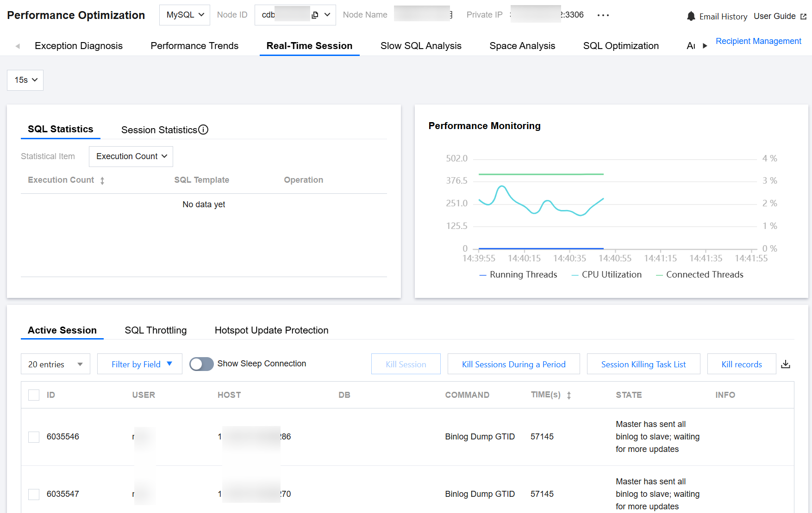The height and width of the screenshot is (513, 812).
Task: Check the select-all sessions header checkbox
Action: 34,395
